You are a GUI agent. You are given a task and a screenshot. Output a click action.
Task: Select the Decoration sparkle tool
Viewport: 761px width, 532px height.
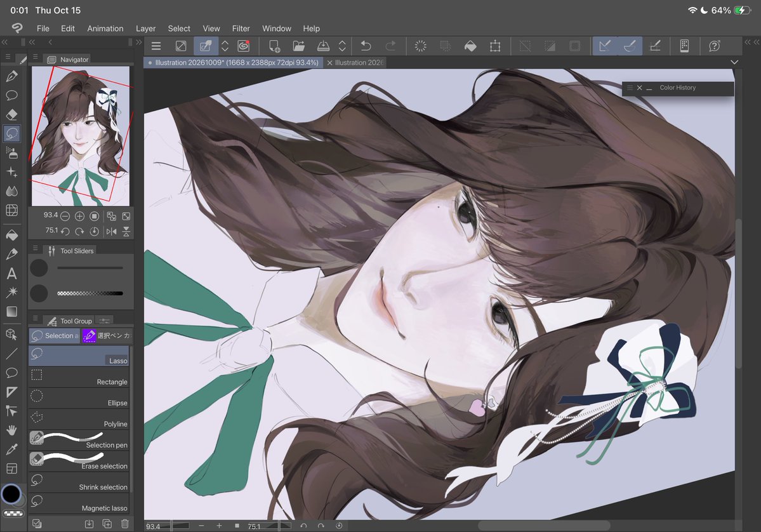coord(11,172)
